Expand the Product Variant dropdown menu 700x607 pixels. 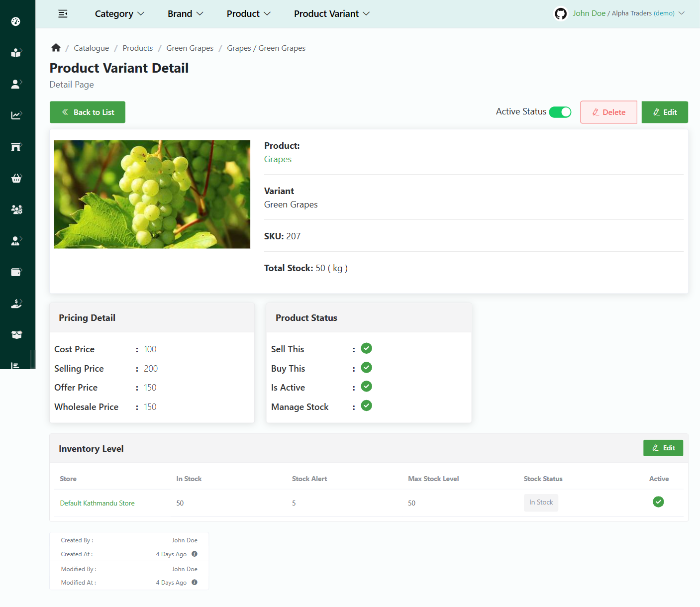[x=331, y=14]
